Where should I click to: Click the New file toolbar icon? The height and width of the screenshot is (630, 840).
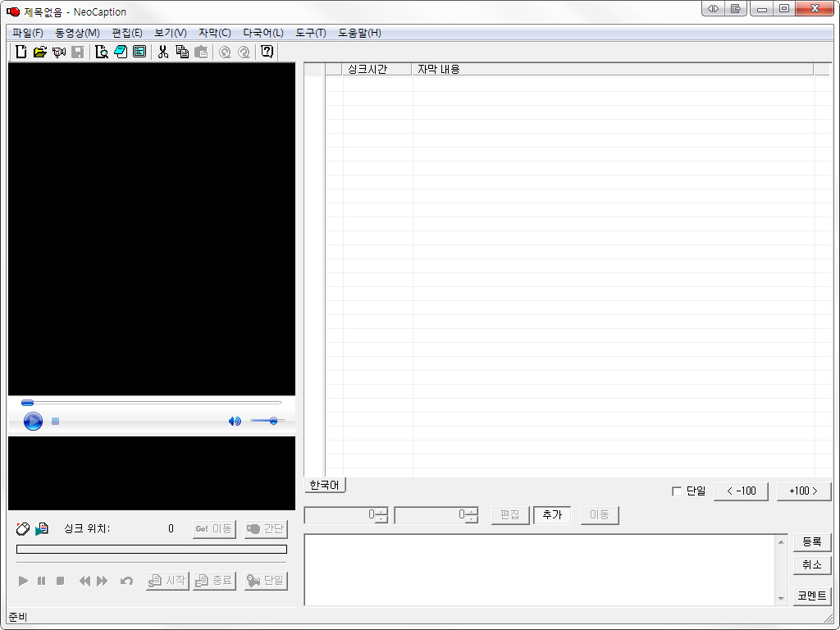click(x=21, y=52)
